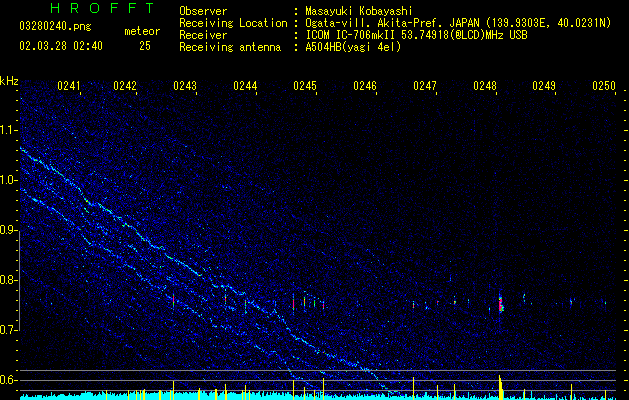Click the Ogata-vill. Akita-Pref. JAPAN coordinates text
The width and height of the screenshot is (629, 400).
pyautogui.click(x=458, y=24)
